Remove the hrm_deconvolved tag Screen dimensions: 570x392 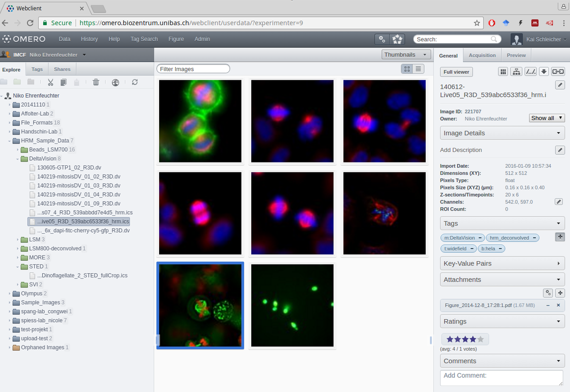pos(535,238)
